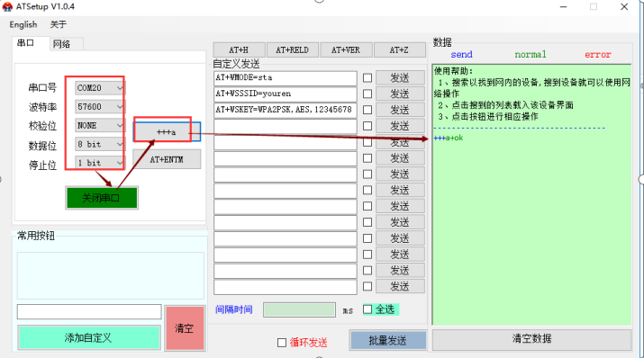Switch to the 网络 tab

click(61, 44)
